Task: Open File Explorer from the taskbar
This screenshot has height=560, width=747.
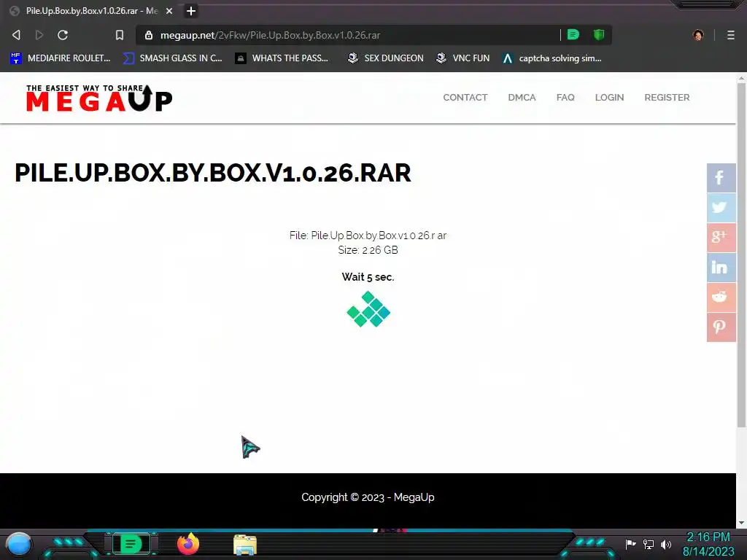Action: (245, 545)
